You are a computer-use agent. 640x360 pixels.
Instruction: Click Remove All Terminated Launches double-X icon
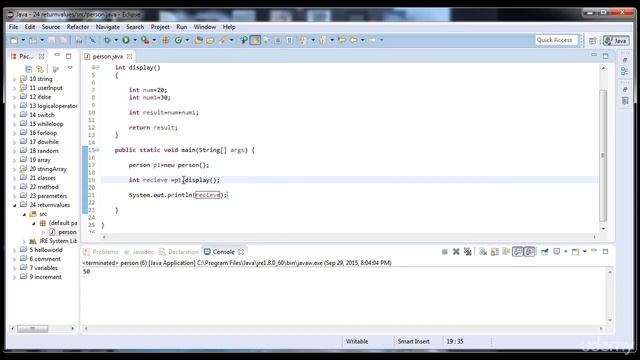tap(468, 252)
